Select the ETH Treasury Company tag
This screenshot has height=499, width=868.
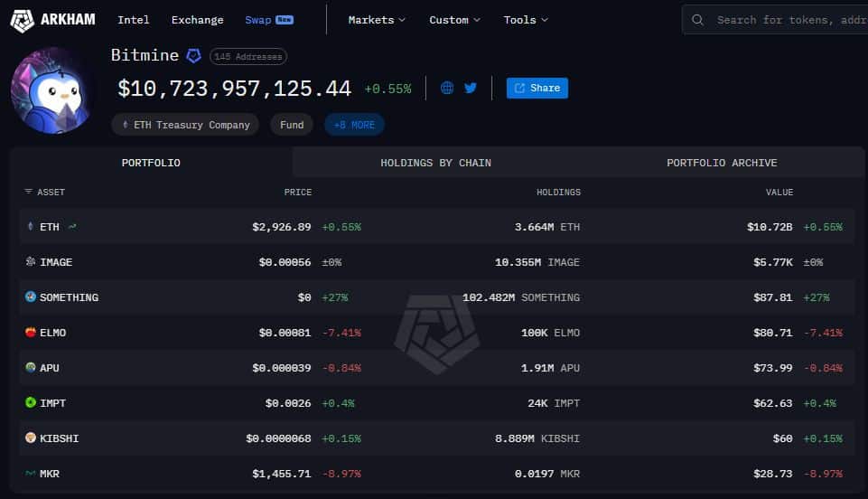pos(185,125)
